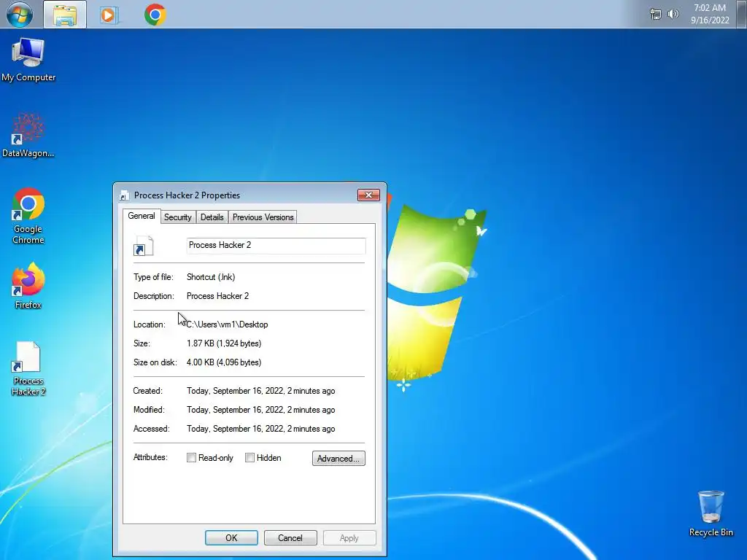Image resolution: width=747 pixels, height=560 pixels.
Task: Switch to the General tab
Action: [142, 216]
